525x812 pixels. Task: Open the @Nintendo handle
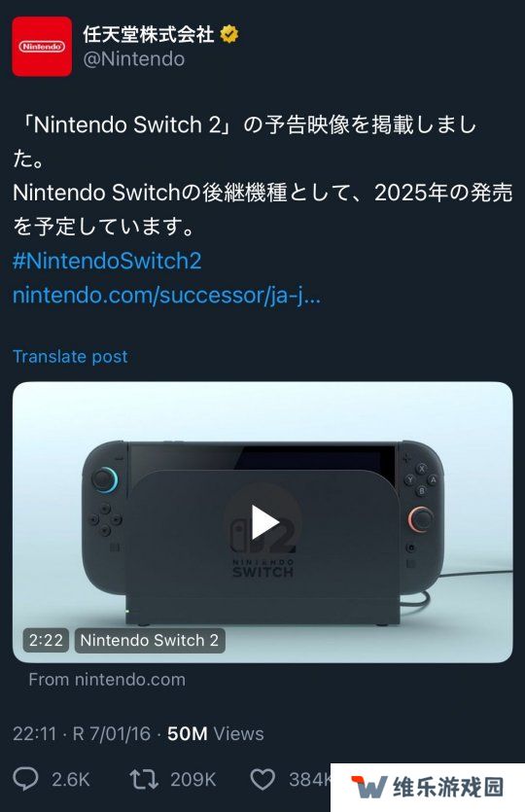click(133, 59)
